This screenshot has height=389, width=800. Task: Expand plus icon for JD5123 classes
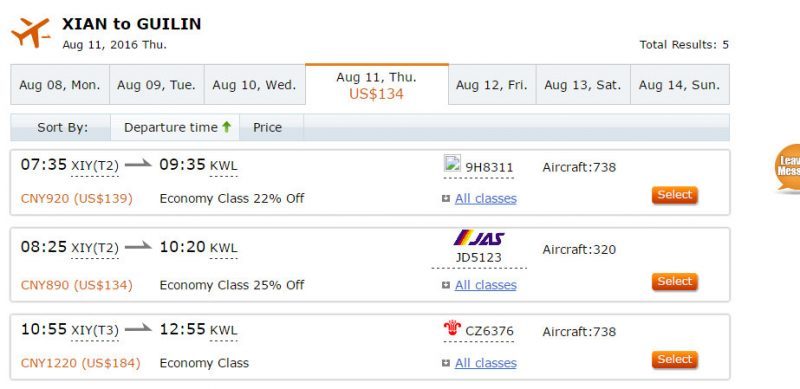(x=446, y=285)
